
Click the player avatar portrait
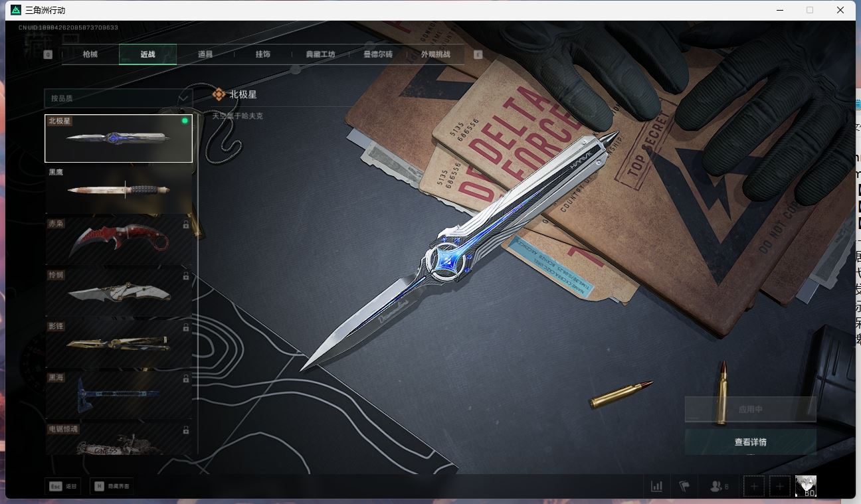coord(805,486)
